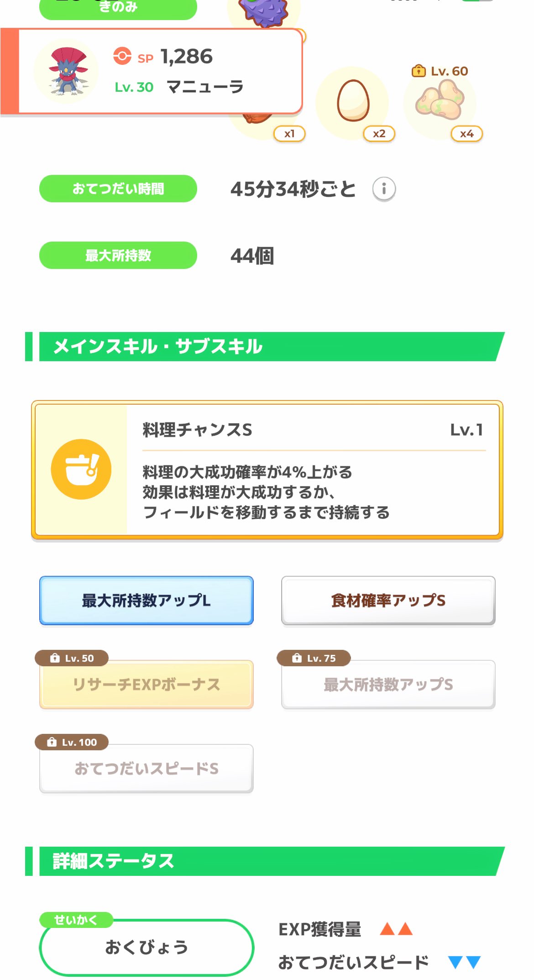Tap the lock icon on Lv. 75 badge

[297, 658]
